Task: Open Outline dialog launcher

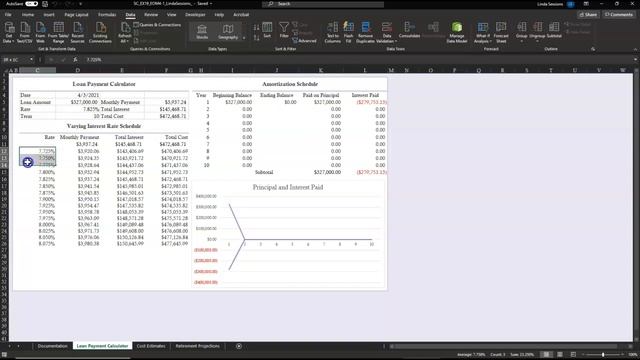Action: [x=593, y=49]
